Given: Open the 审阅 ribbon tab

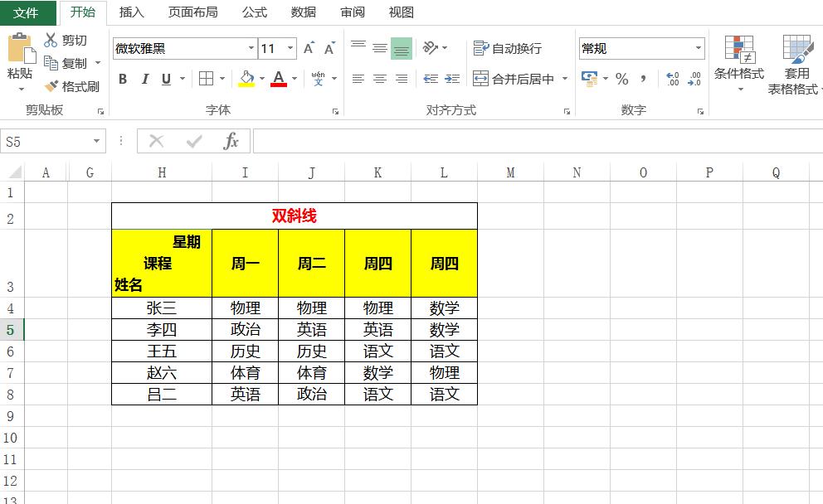Looking at the screenshot, I should tap(351, 12).
